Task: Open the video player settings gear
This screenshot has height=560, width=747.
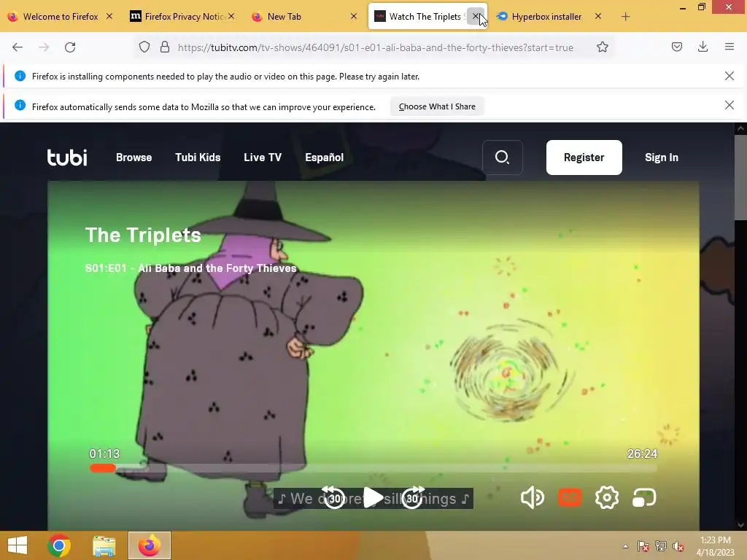Action: coord(607,497)
